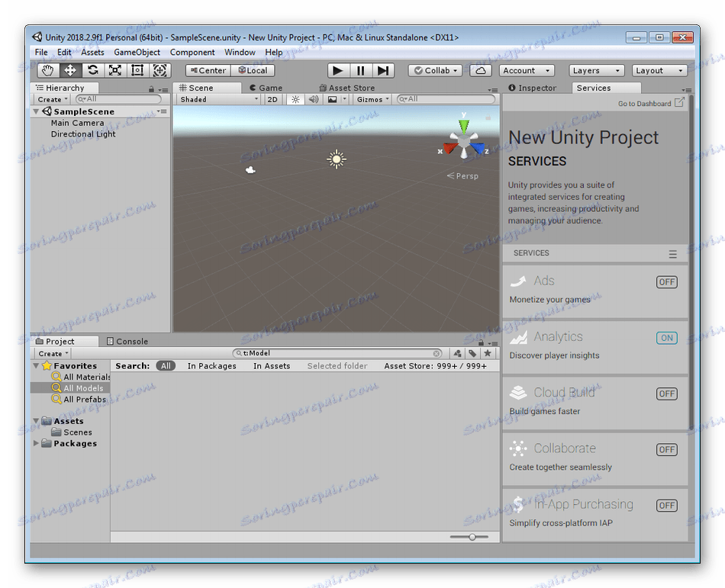725x588 pixels.
Task: Collapse the Favorites tree arrow
Action: click(36, 365)
